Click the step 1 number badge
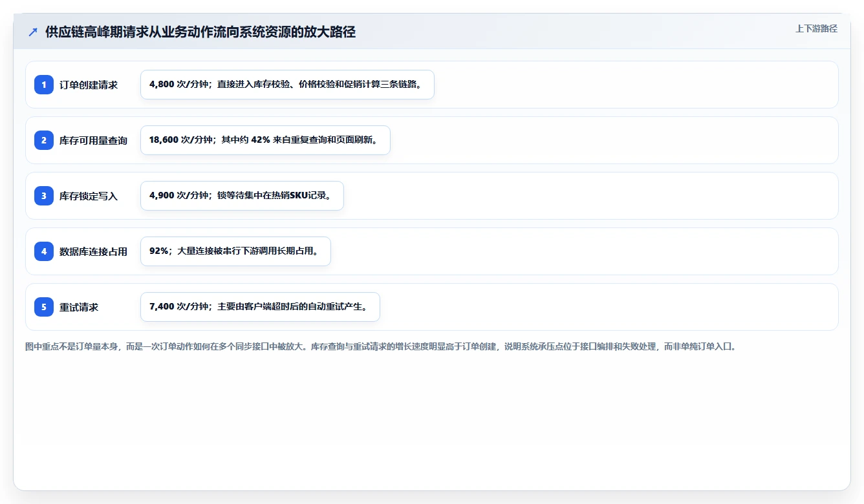 (44, 85)
